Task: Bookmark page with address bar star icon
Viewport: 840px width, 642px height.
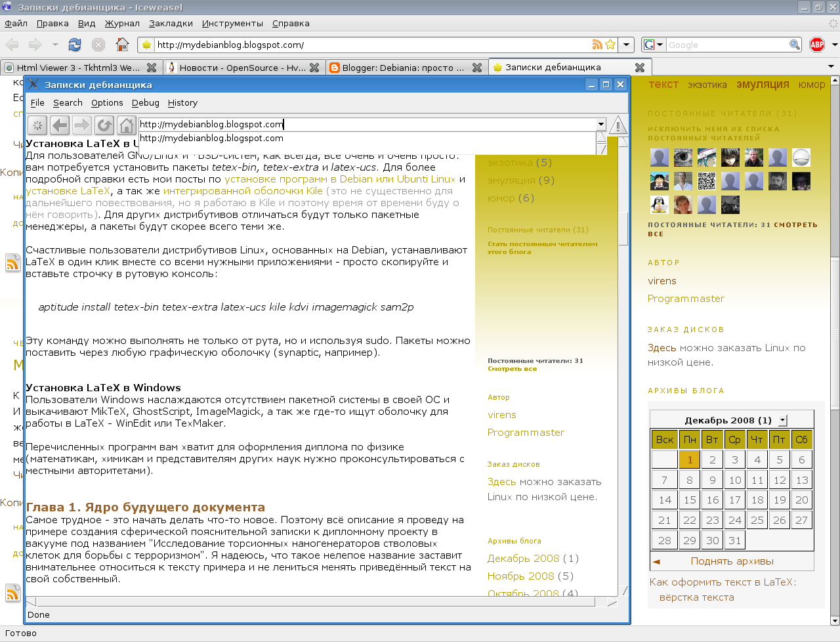Action: [x=610, y=45]
